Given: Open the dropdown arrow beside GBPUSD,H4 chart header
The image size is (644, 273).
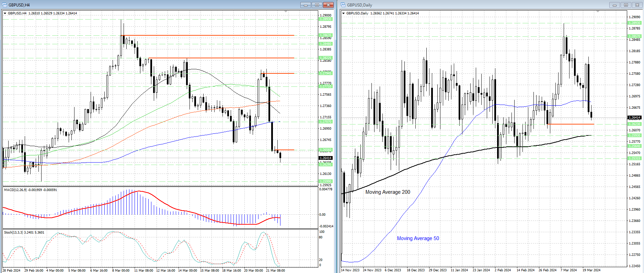Looking at the screenshot, I should [x=5, y=13].
